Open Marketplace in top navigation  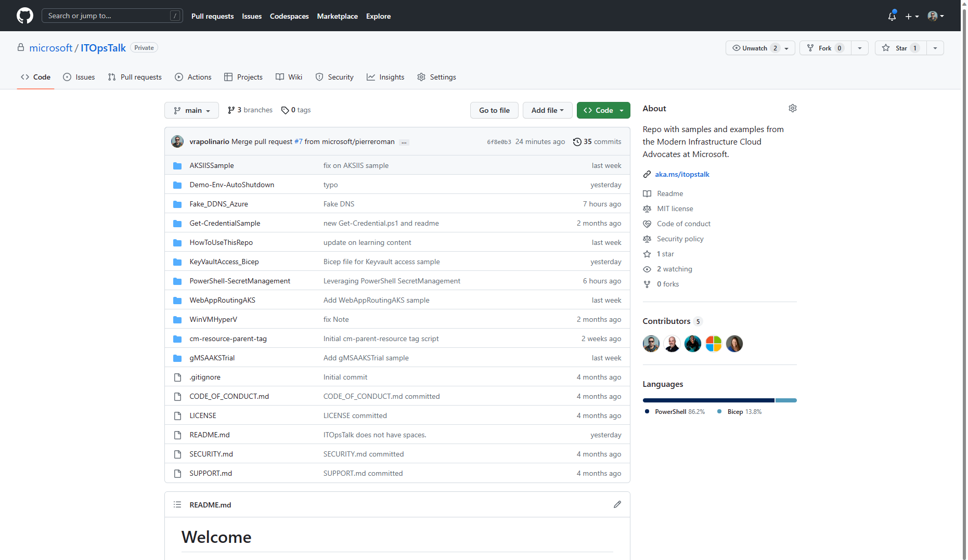pos(338,16)
